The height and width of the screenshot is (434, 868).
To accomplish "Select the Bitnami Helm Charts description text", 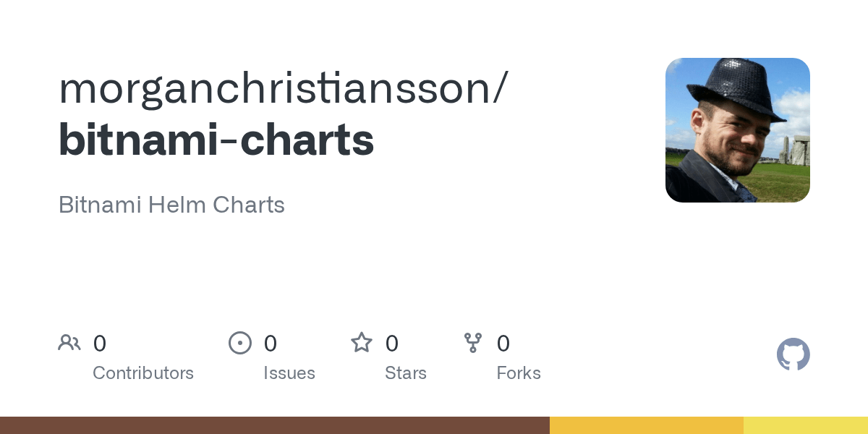I will [x=171, y=205].
